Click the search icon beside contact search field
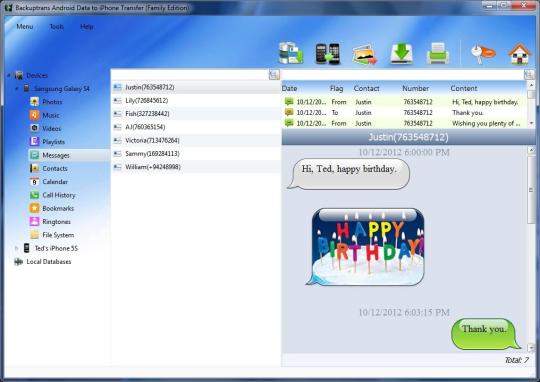The width and height of the screenshot is (540, 382). (274, 74)
